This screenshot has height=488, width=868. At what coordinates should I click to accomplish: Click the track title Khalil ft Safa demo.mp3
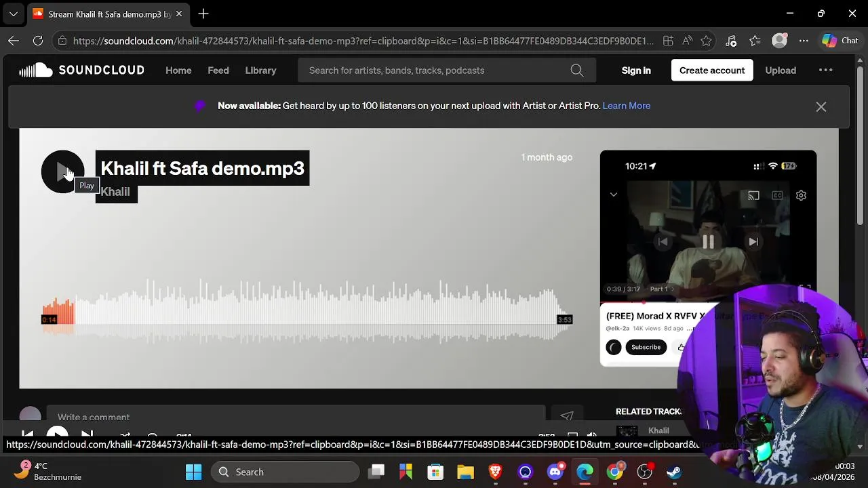point(202,168)
